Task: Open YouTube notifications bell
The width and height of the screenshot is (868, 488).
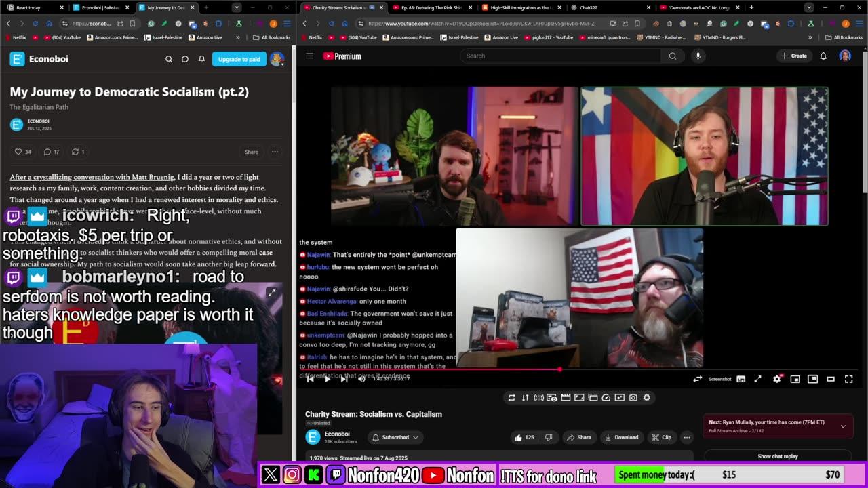Action: coord(823,56)
